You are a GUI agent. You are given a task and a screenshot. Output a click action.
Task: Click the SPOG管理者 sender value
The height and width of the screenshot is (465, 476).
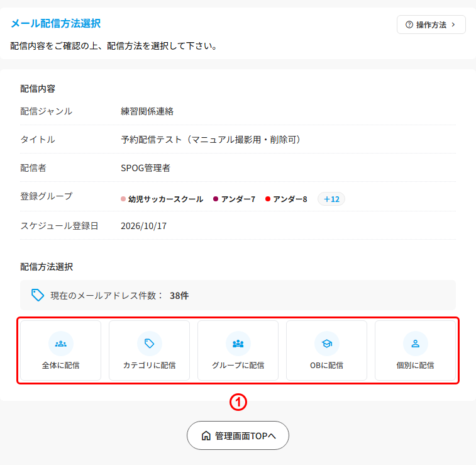tap(145, 167)
